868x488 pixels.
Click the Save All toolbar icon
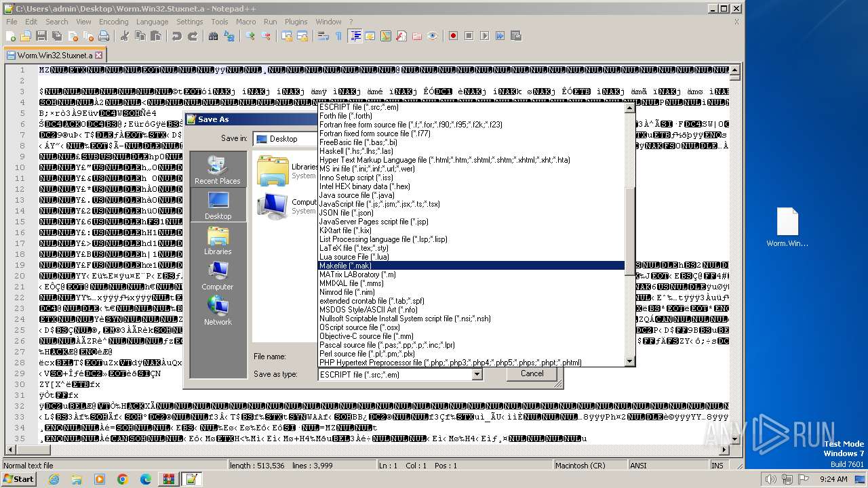pyautogui.click(x=56, y=36)
